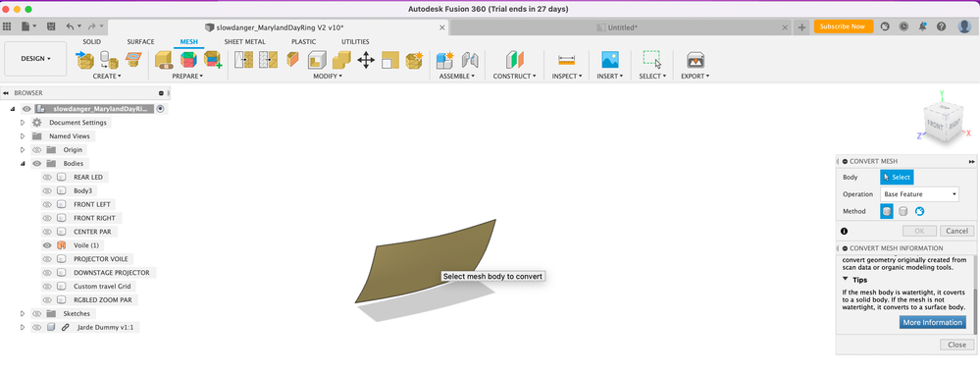Click the Insert image icon
Image resolution: width=980 pixels, height=373 pixels.
point(610,60)
